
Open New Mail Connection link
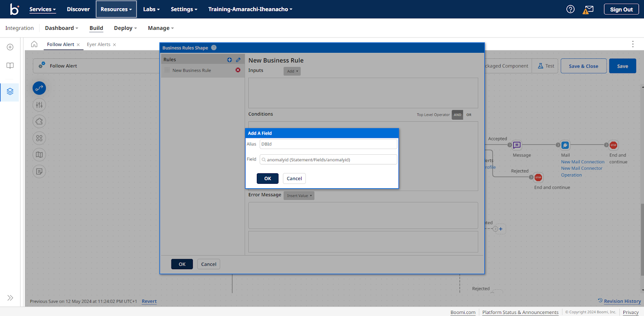(583, 162)
